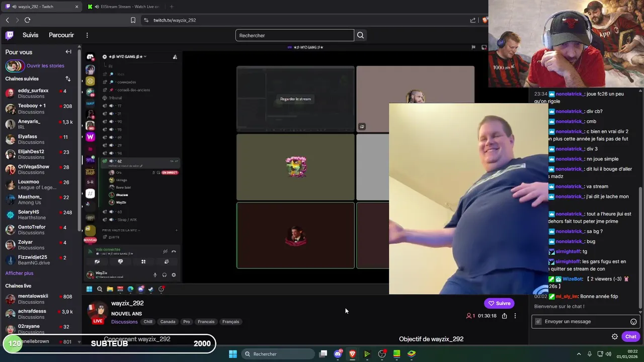644x362 pixels.
Task: Bookmark this page
Action: [133, 20]
